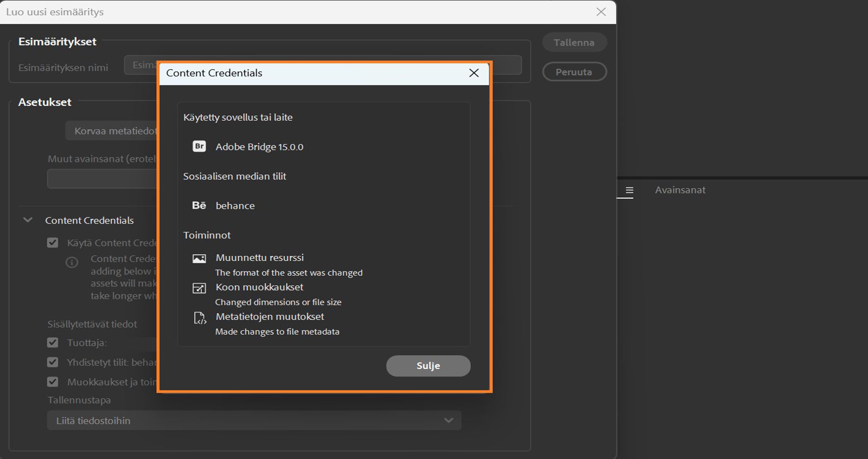Click the Muut avainsanat text field
The image size is (868, 459).
[102, 178]
